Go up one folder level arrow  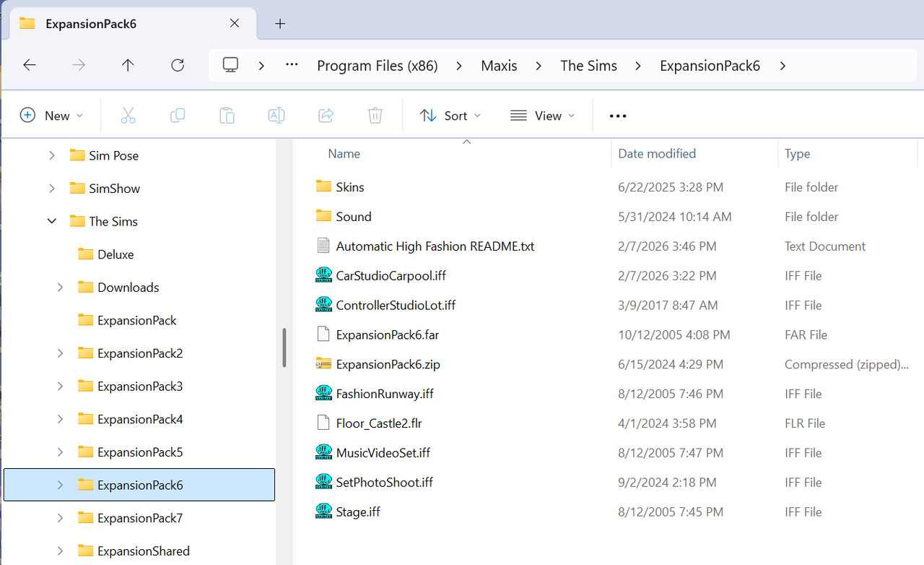(x=128, y=65)
